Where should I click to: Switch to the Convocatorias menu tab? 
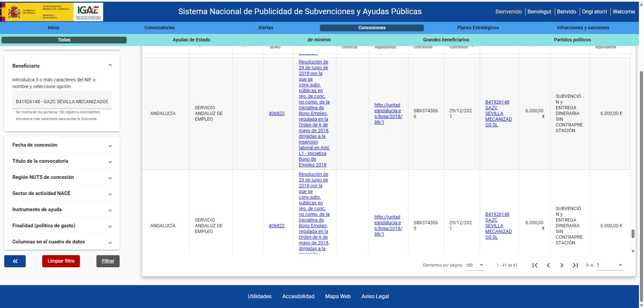(160, 28)
